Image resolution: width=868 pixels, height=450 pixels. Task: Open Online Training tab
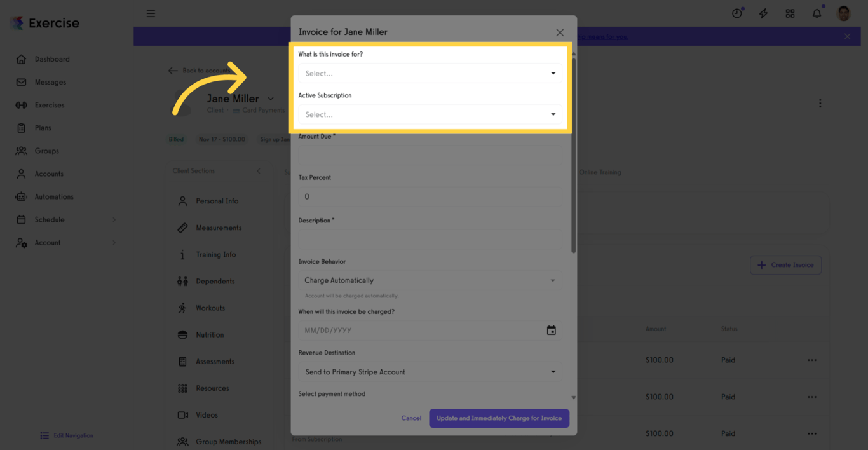point(600,172)
